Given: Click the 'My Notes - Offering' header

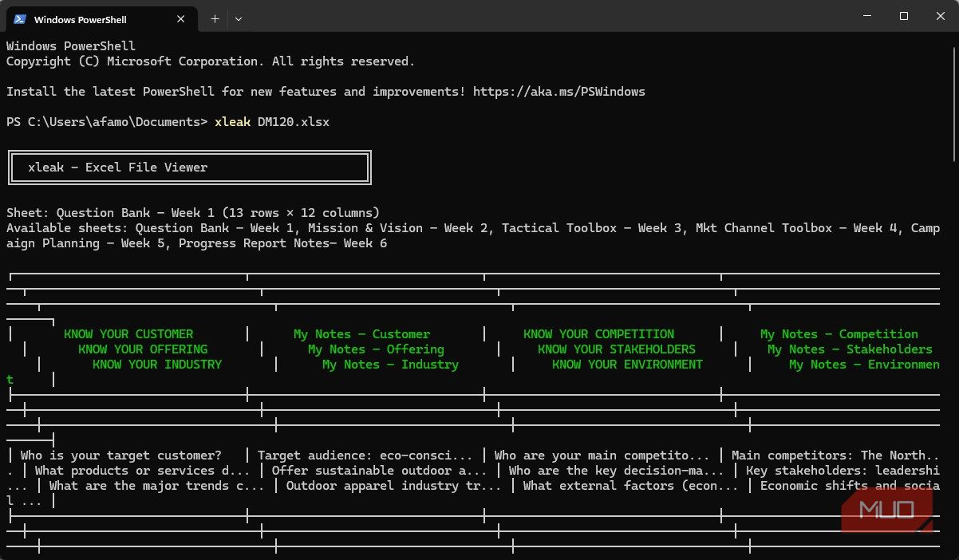Looking at the screenshot, I should click(x=376, y=349).
